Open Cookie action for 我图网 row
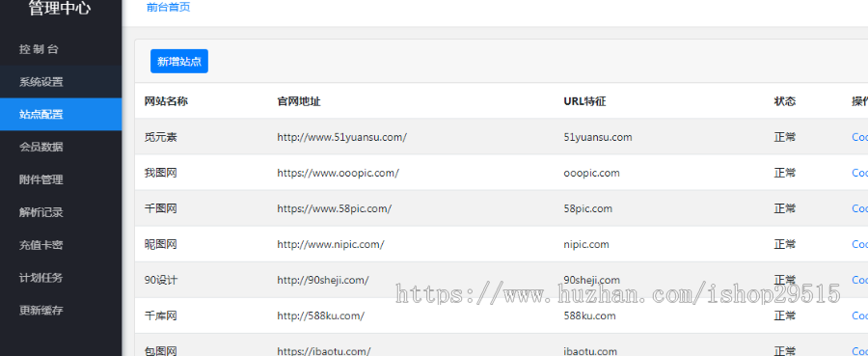Screen dimensions: 868x356 (859, 173)
